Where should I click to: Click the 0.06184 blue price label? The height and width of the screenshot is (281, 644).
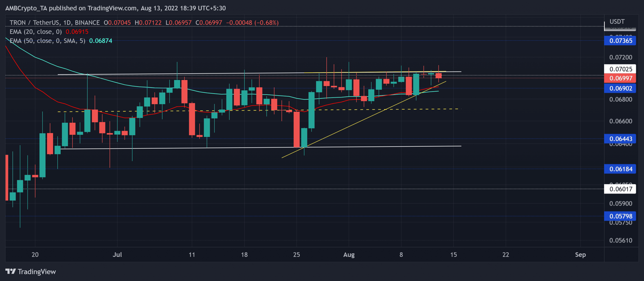pyautogui.click(x=620, y=169)
